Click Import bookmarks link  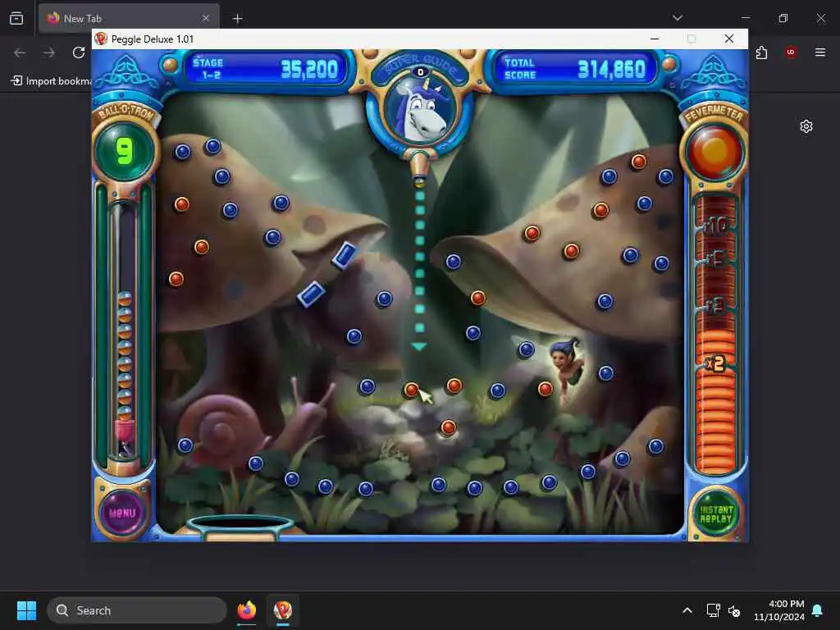click(52, 81)
